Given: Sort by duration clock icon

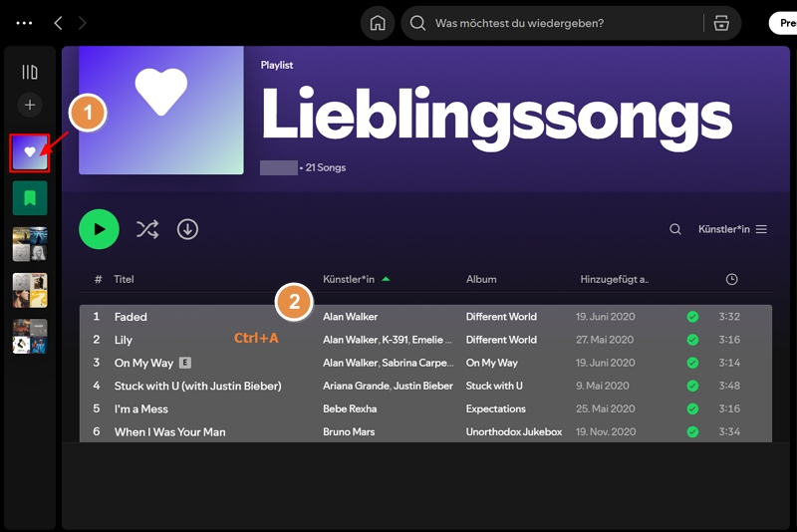Looking at the screenshot, I should 731,279.
